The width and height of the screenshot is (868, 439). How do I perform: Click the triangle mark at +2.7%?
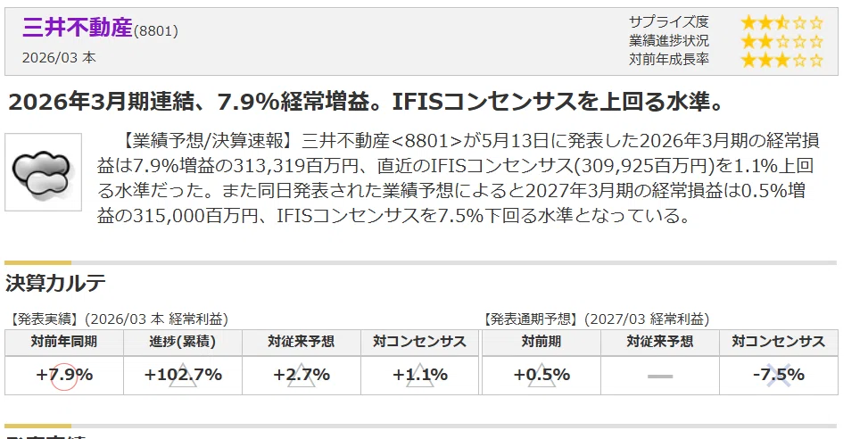[302, 376]
